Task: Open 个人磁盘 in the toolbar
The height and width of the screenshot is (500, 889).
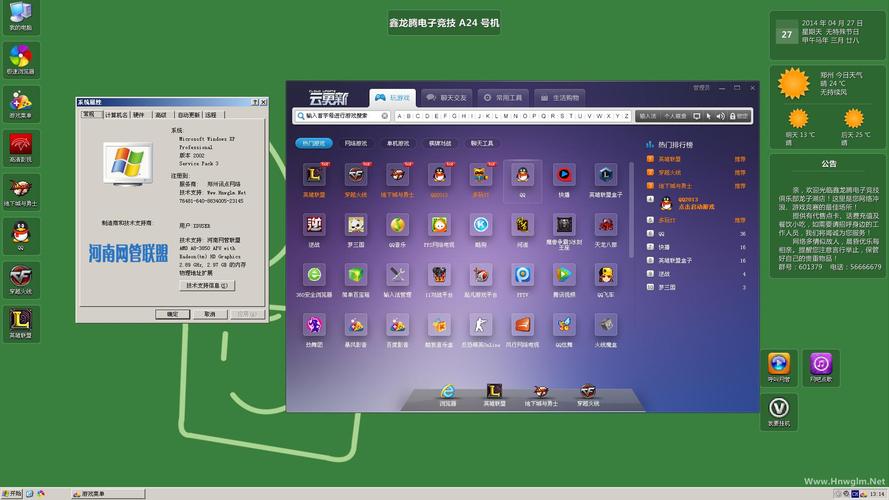Action: tap(675, 116)
